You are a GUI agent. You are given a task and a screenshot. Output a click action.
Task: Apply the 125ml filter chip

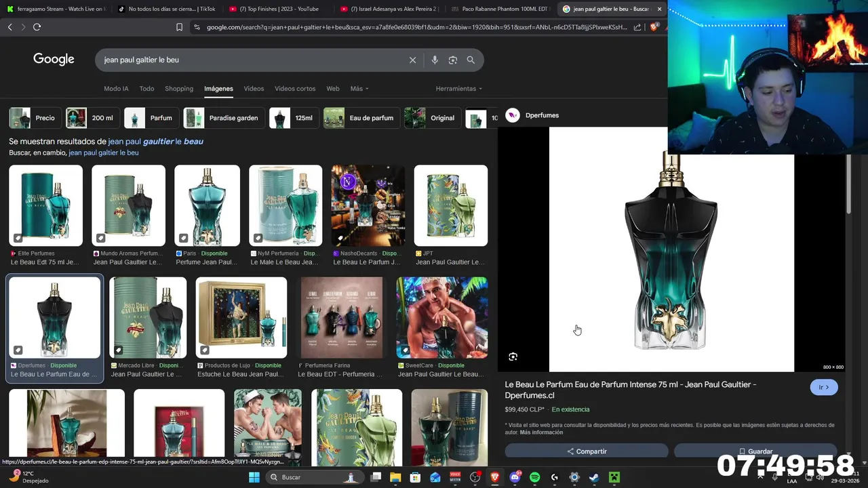click(x=294, y=118)
